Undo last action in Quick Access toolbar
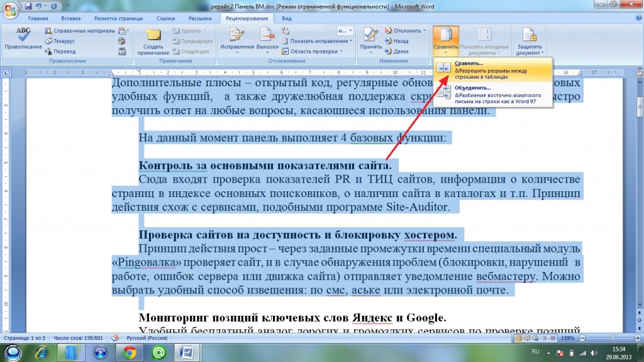644x362 pixels. coord(38,6)
